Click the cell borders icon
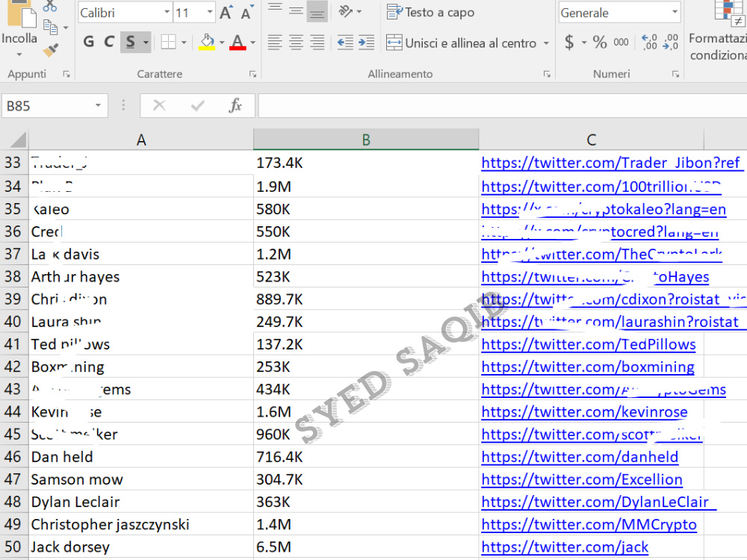This screenshot has width=747, height=560. pyautogui.click(x=168, y=42)
